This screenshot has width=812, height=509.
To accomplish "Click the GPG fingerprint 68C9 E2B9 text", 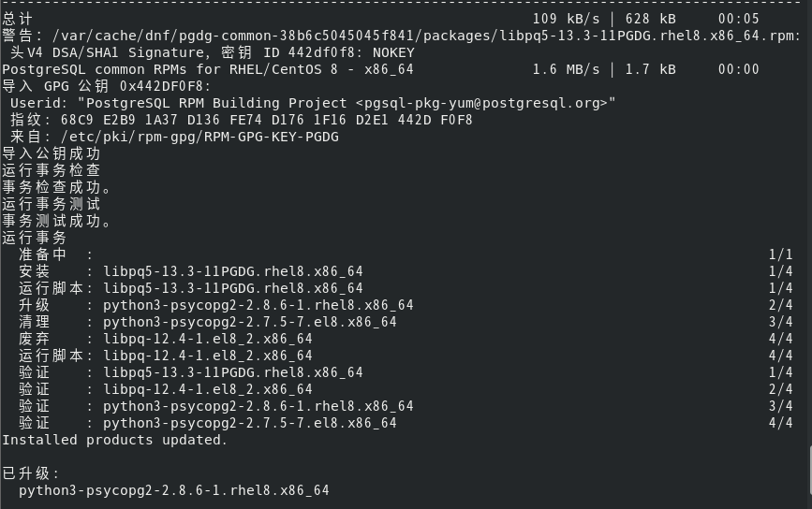I will pyautogui.click(x=98, y=120).
